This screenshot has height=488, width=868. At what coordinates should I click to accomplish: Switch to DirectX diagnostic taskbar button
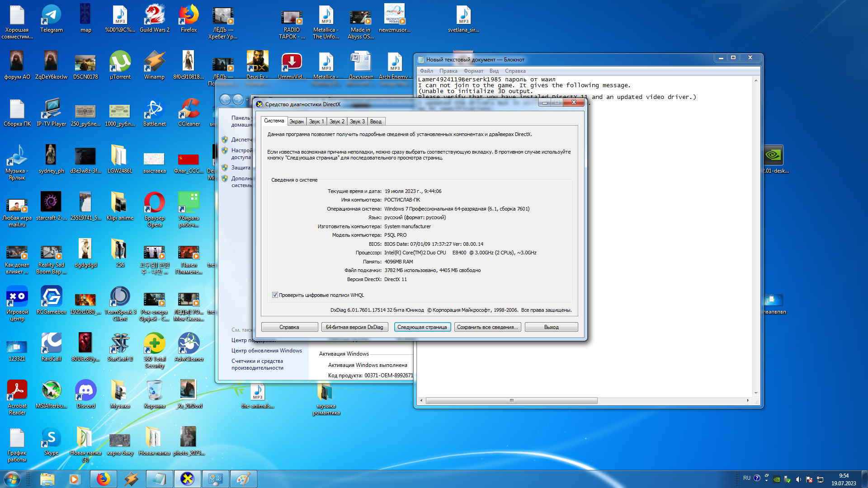[187, 479]
